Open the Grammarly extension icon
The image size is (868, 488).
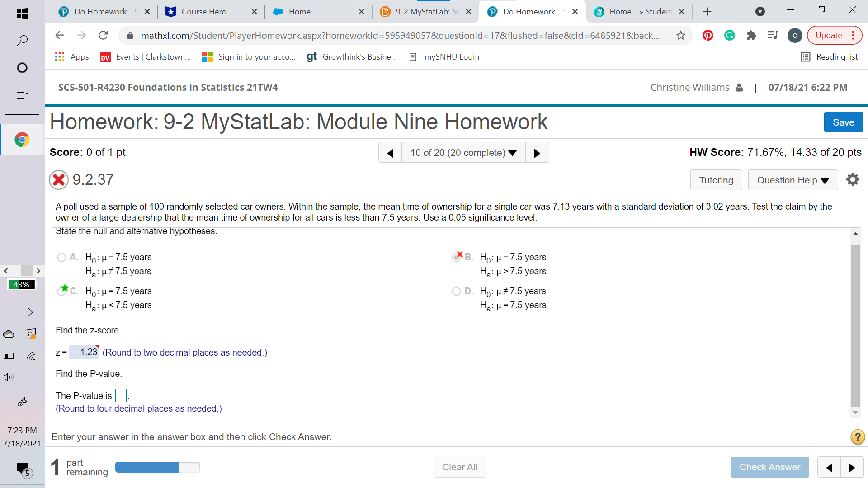(729, 35)
